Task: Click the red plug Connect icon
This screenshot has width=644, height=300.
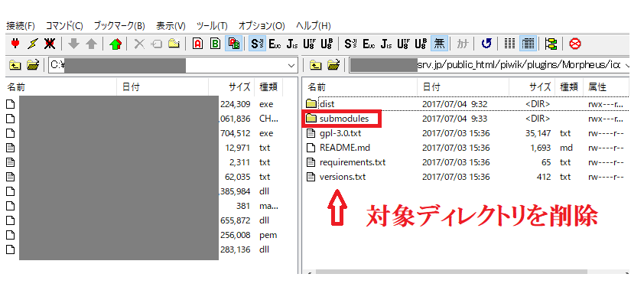Action: 15,44
